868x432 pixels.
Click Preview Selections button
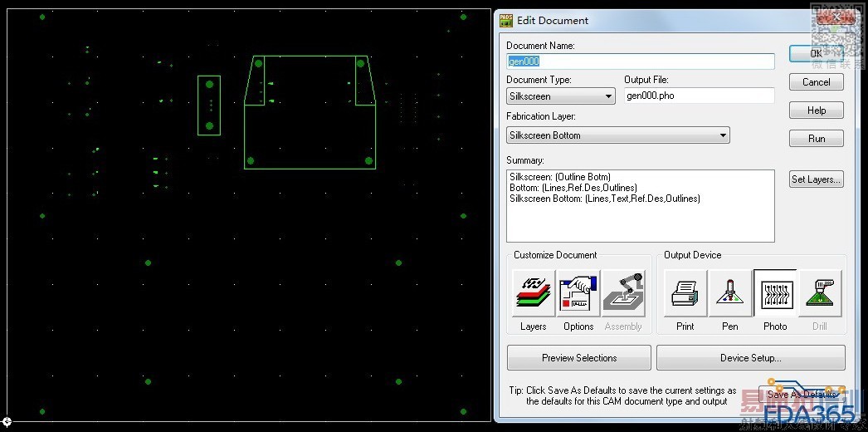point(579,358)
